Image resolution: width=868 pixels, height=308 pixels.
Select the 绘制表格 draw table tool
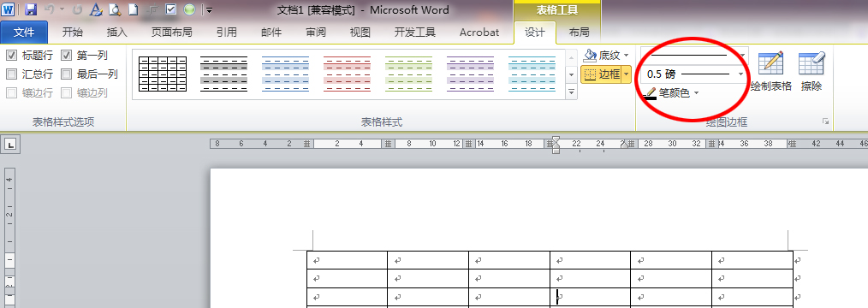(x=770, y=71)
